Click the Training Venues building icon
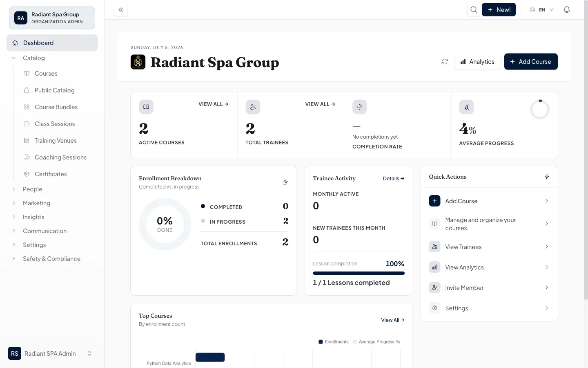The image size is (588, 368). pos(27,141)
